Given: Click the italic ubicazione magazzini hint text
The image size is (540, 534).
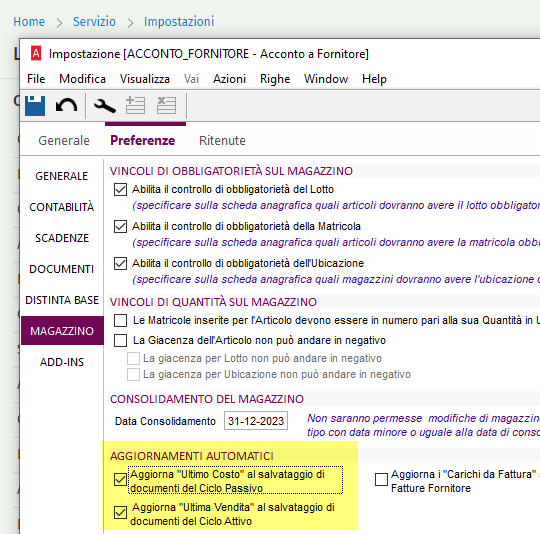Looking at the screenshot, I should click(x=336, y=279).
